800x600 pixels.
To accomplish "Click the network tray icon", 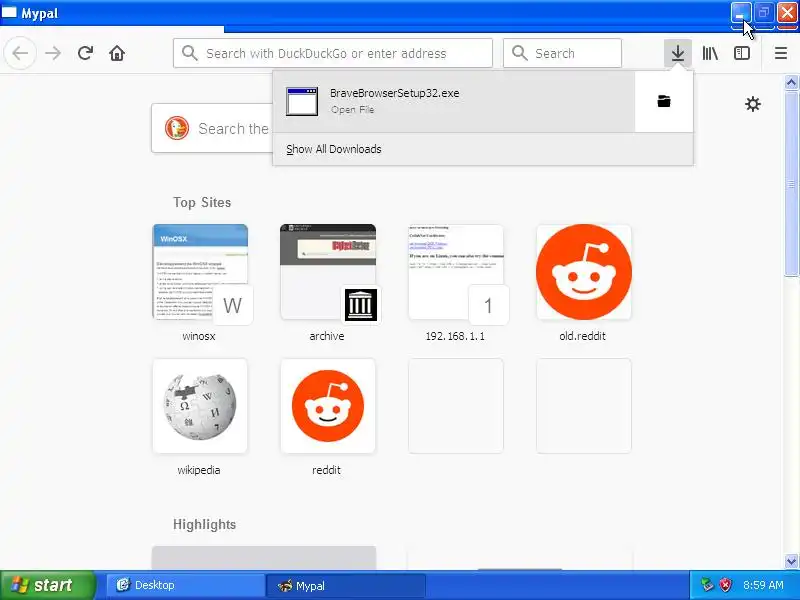I will tap(707, 585).
